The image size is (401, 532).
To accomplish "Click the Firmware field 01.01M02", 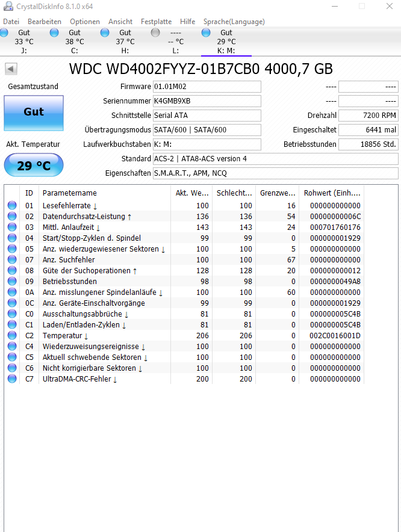I will tap(207, 87).
